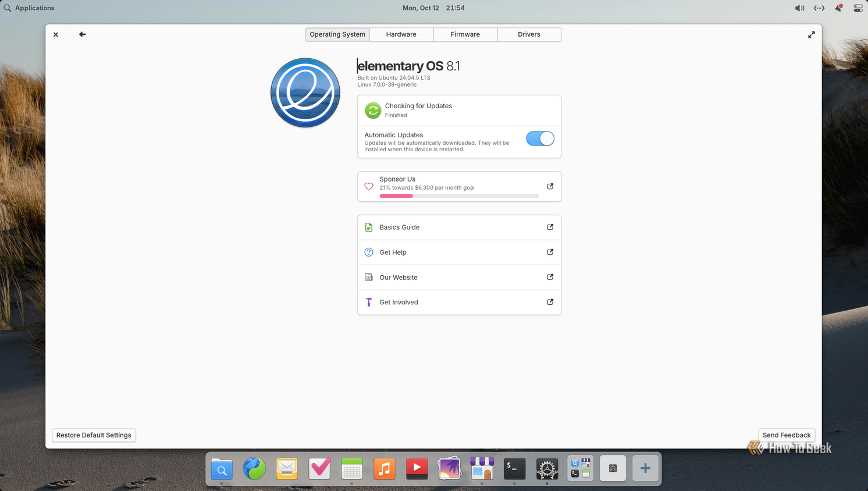Launch AppCenter storefront from the dock
Viewport: 868px width, 491px height.
click(x=482, y=468)
